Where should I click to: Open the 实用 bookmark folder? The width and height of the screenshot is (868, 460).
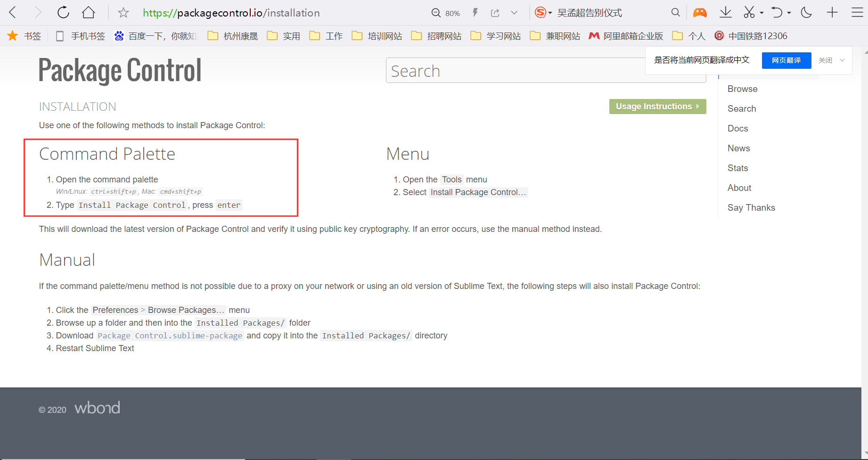(284, 36)
